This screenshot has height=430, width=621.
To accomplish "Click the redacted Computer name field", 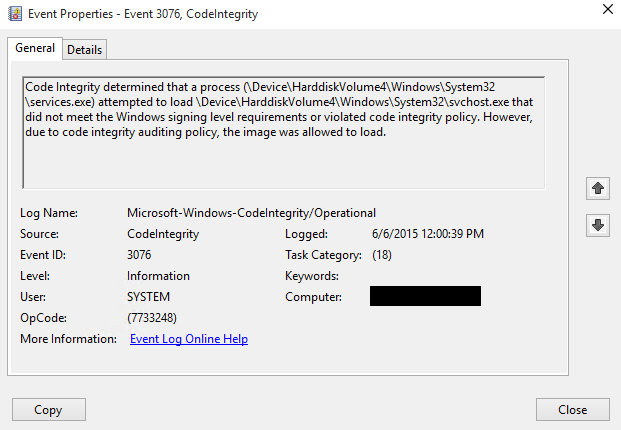I will [x=425, y=297].
